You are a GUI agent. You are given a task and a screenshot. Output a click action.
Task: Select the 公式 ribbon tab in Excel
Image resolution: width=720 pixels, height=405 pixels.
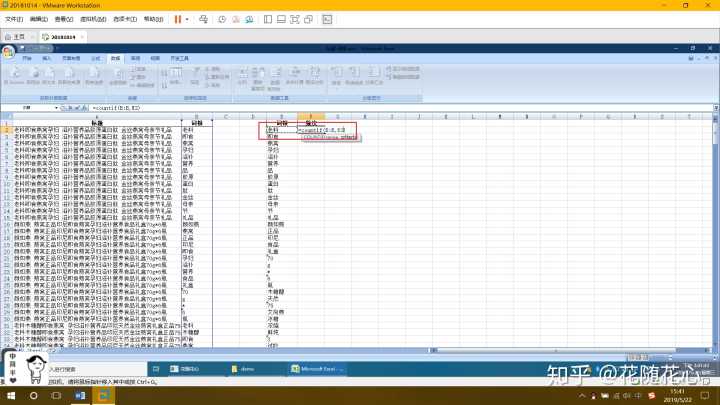tap(96, 60)
